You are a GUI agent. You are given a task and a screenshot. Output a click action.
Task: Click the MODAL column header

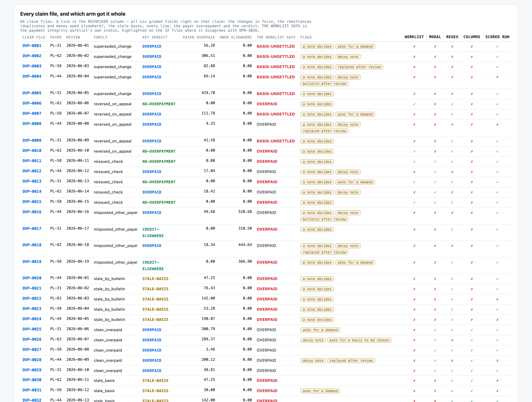(435, 37)
